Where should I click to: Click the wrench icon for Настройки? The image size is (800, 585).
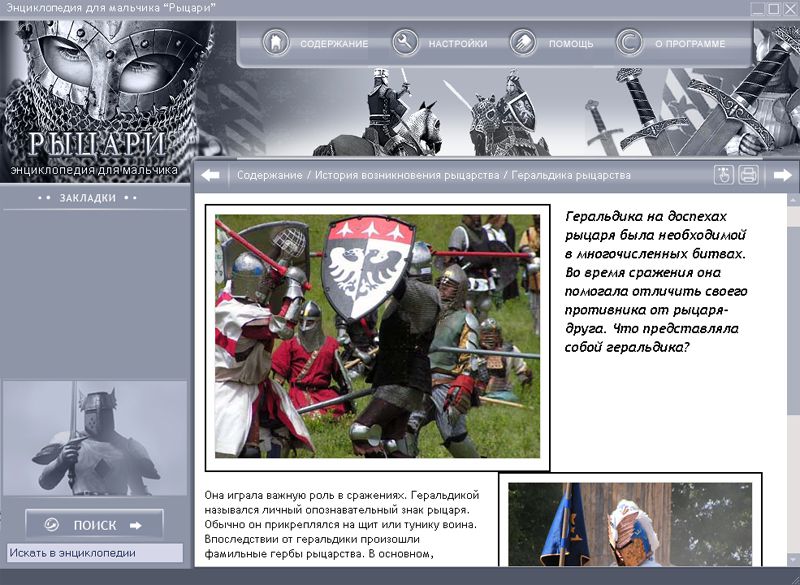405,43
